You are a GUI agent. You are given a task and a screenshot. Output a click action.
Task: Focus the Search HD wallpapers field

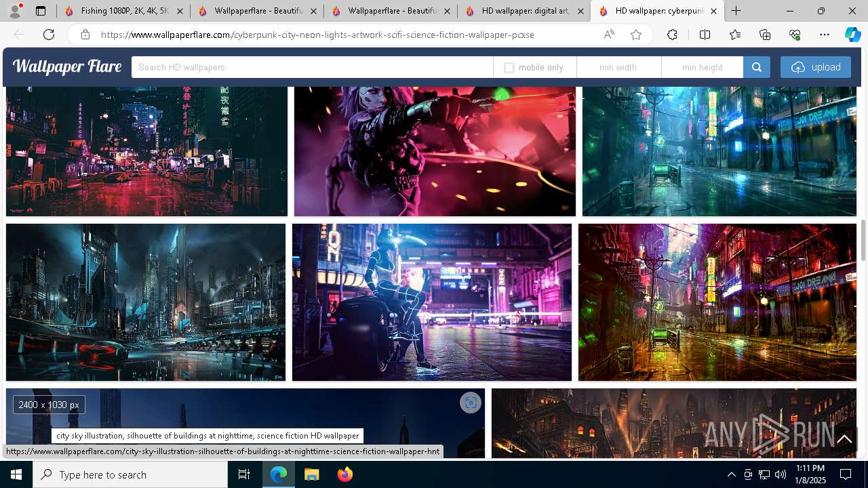click(312, 67)
